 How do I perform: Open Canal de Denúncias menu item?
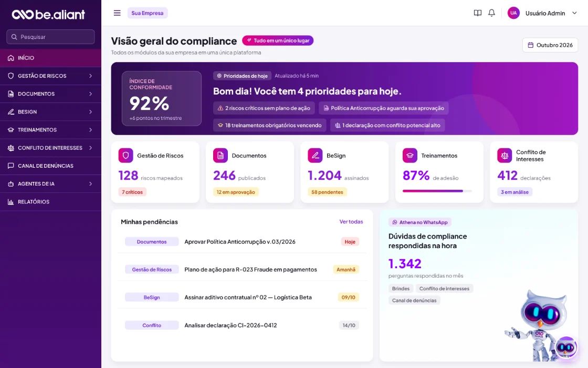(x=50, y=166)
